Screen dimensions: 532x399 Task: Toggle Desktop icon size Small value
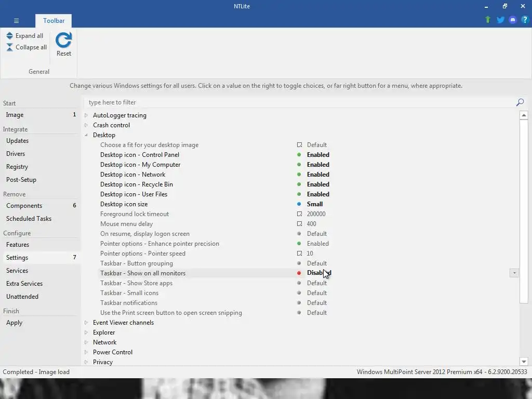(x=315, y=204)
